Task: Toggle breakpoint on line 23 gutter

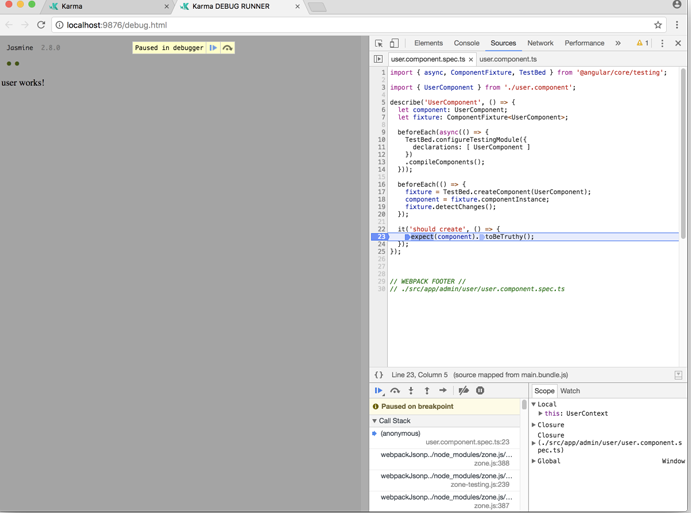Action: point(380,237)
